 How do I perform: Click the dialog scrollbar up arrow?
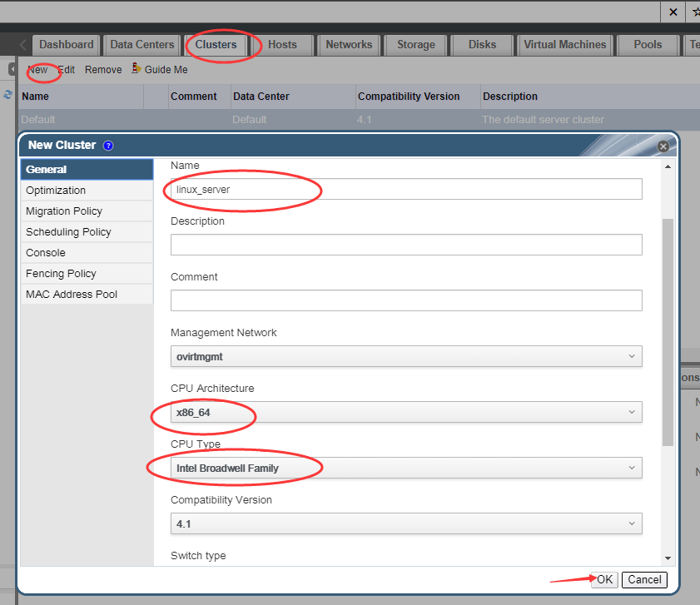(668, 166)
